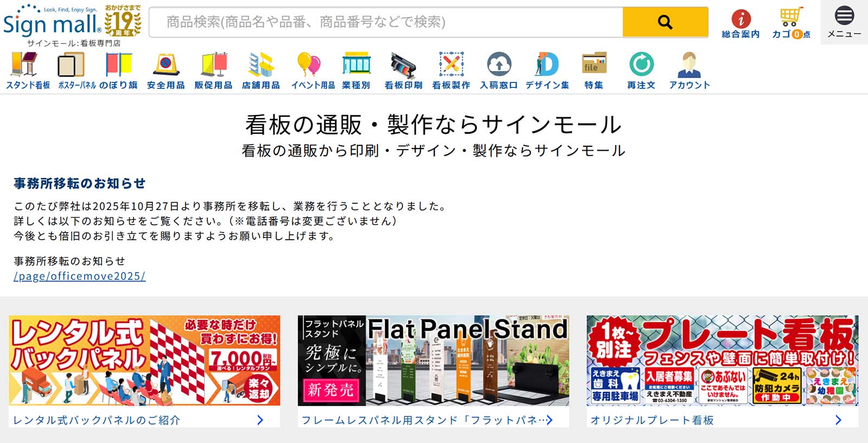Open the hamburger メニュー button

(x=844, y=22)
